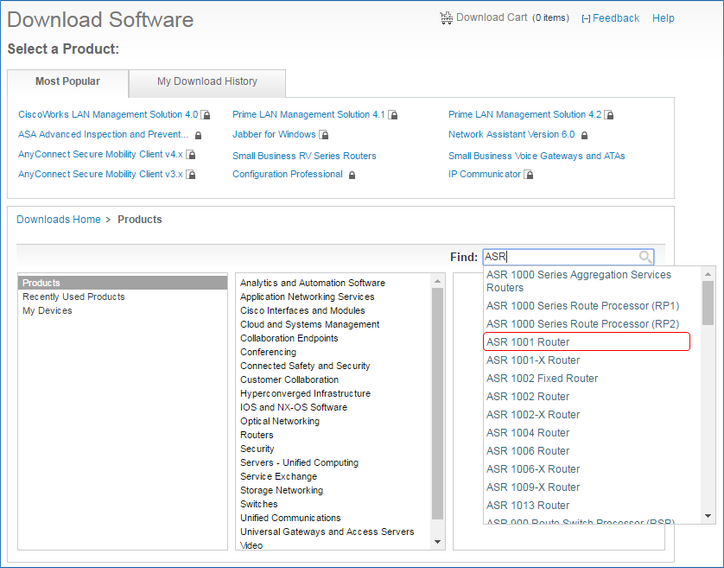Choose ASR 1006-X Router suggestion
724x568 pixels.
[x=533, y=469]
